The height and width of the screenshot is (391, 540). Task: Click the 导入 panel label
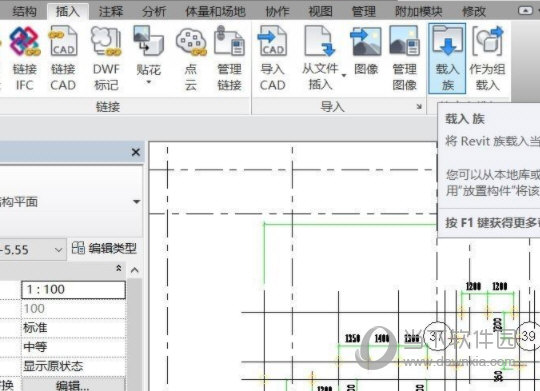pos(332,107)
